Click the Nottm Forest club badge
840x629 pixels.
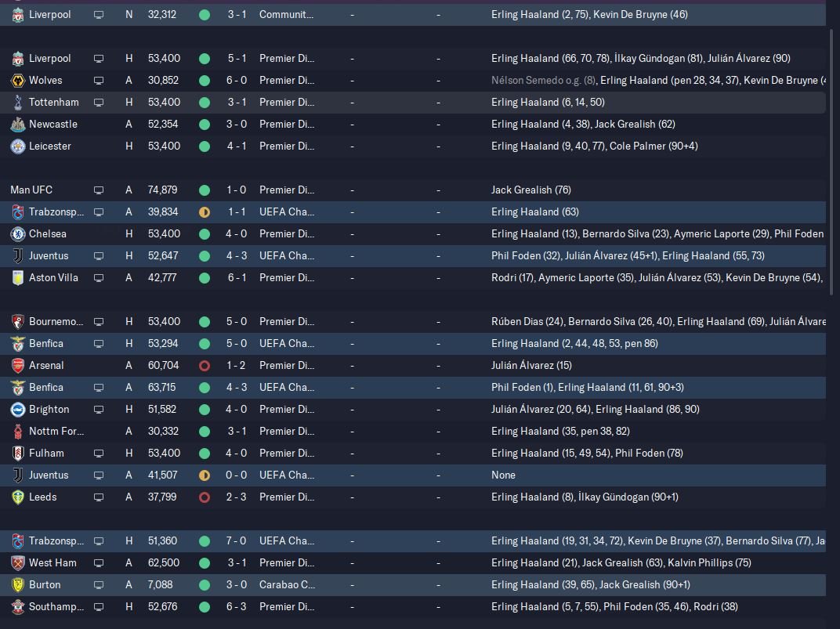click(18, 432)
